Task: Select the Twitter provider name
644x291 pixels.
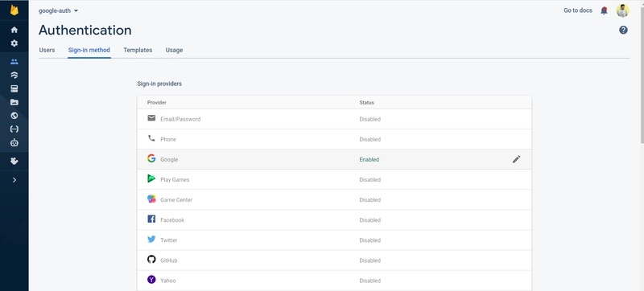Action: click(169, 240)
